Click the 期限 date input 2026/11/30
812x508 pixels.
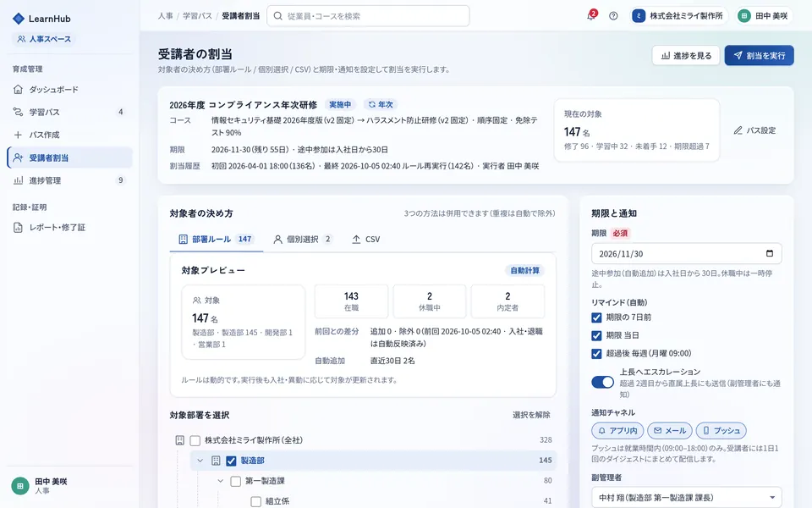tap(687, 253)
